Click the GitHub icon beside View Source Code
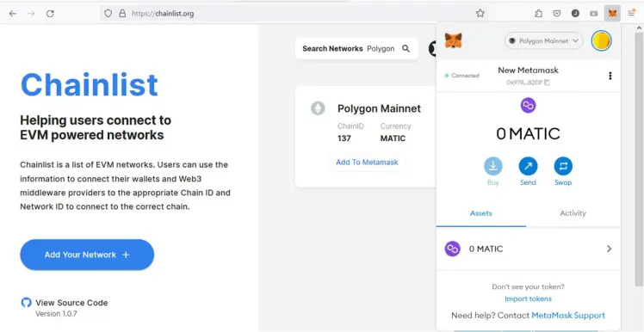 (x=26, y=303)
